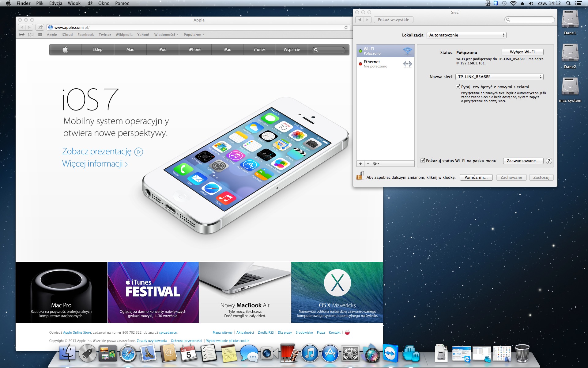This screenshot has height=368, width=588.
Task: Open Safari bookmarks book icon
Action: pos(31,35)
